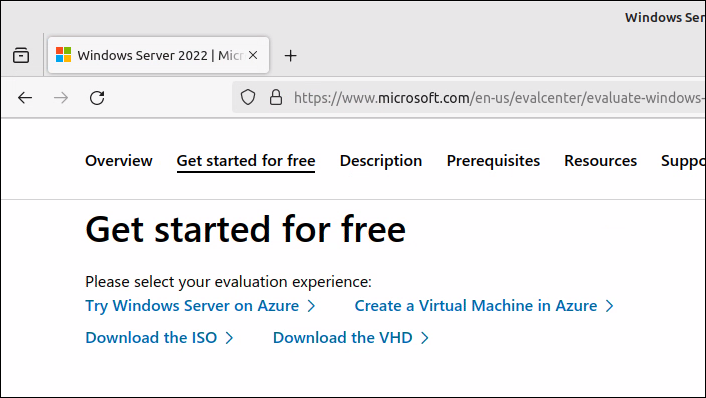Image resolution: width=706 pixels, height=398 pixels.
Task: Focus the URL address bar
Action: pyautogui.click(x=495, y=98)
